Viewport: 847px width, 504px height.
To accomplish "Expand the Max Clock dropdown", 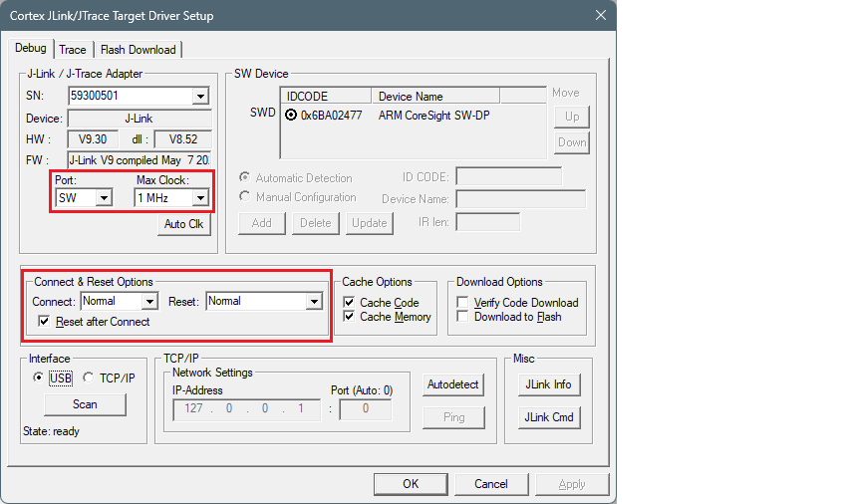I will 200,198.
